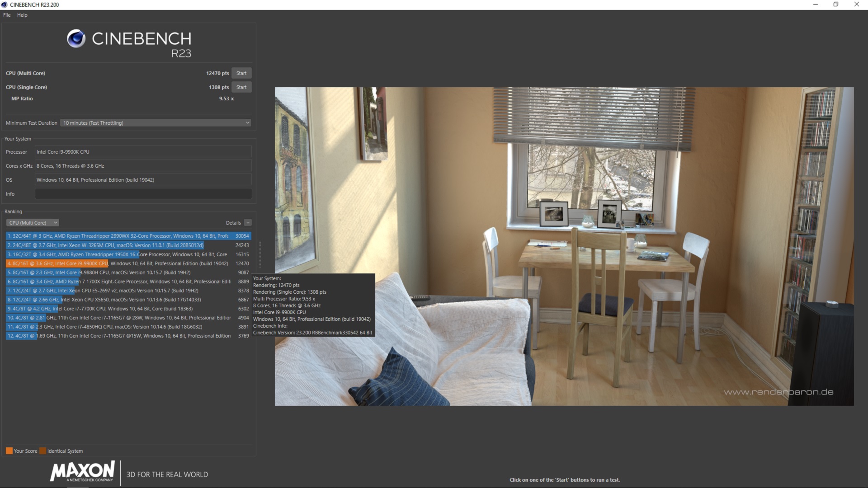The width and height of the screenshot is (868, 488).
Task: Expand the ranking Details arrow
Action: pyautogui.click(x=247, y=223)
